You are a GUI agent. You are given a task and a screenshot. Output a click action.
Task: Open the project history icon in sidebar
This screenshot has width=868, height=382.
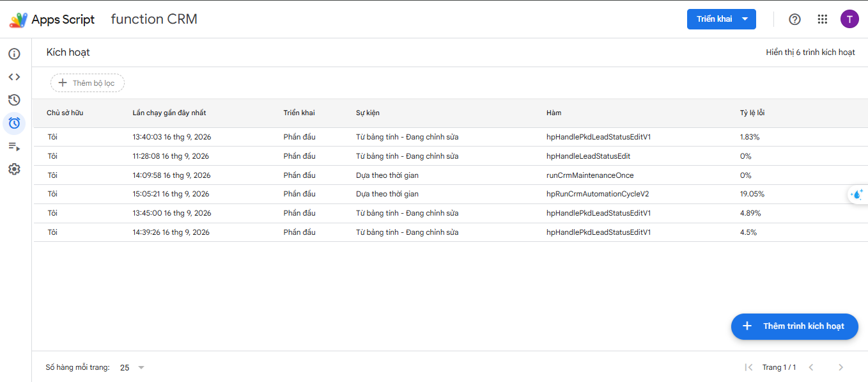tap(14, 100)
